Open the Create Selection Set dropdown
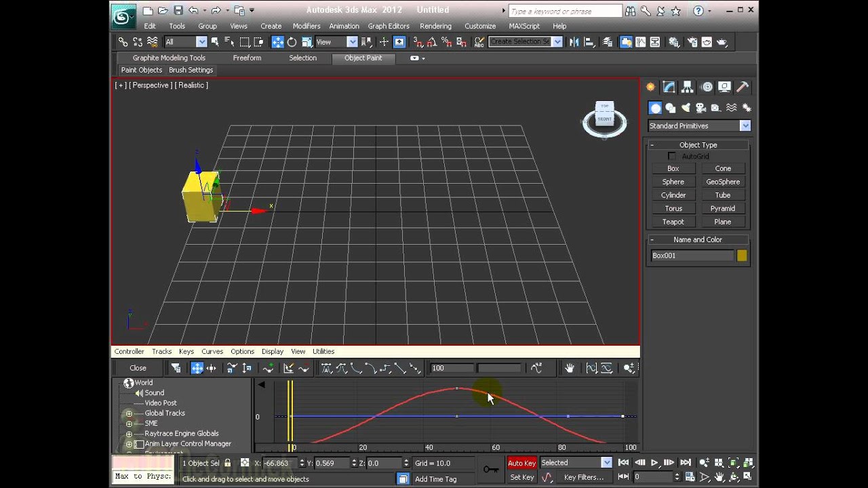This screenshot has width=868, height=488. tap(526, 41)
